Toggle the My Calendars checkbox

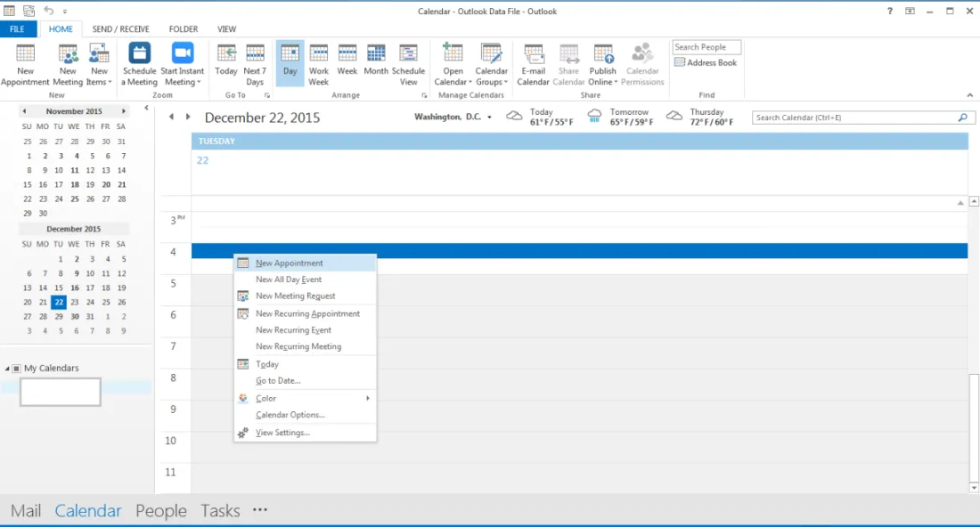pyautogui.click(x=16, y=369)
